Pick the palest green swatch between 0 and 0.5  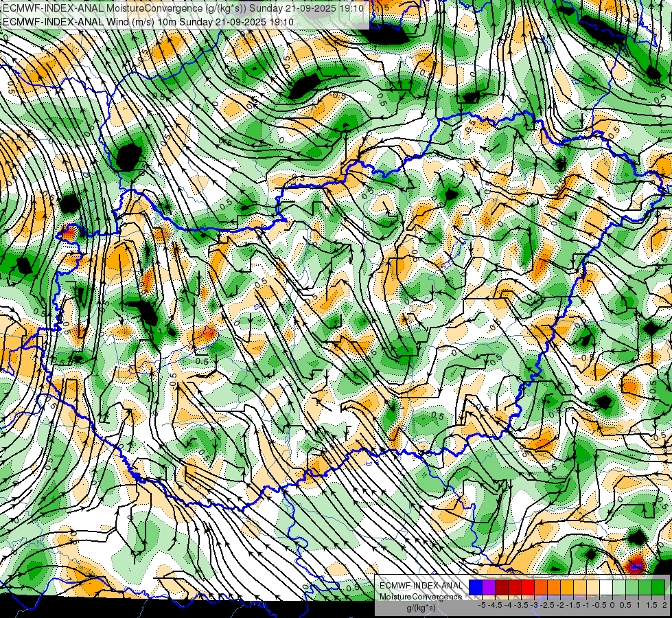coord(619,587)
